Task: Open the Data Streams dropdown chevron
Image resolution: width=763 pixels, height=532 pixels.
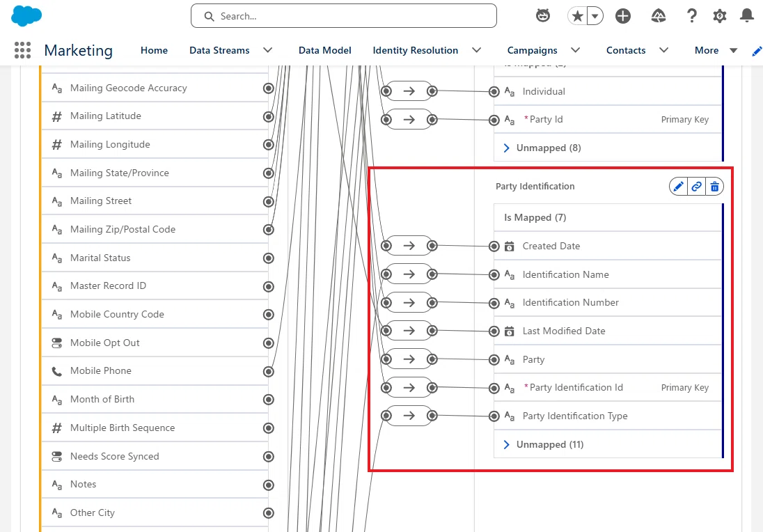Action: [267, 50]
